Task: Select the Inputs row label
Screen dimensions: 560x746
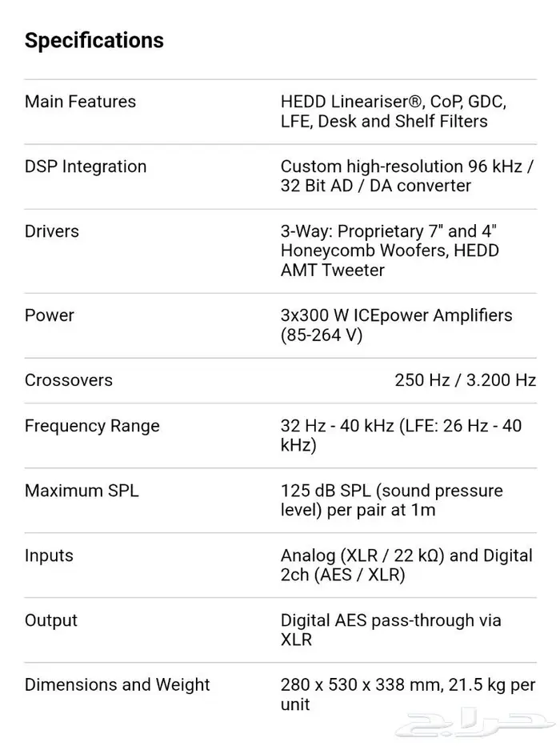Action: tap(49, 555)
